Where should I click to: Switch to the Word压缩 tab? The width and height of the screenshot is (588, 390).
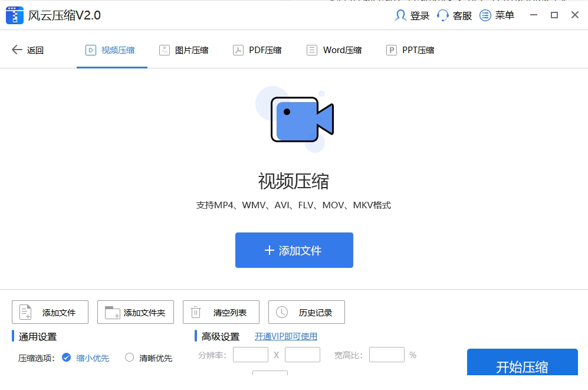click(x=334, y=50)
